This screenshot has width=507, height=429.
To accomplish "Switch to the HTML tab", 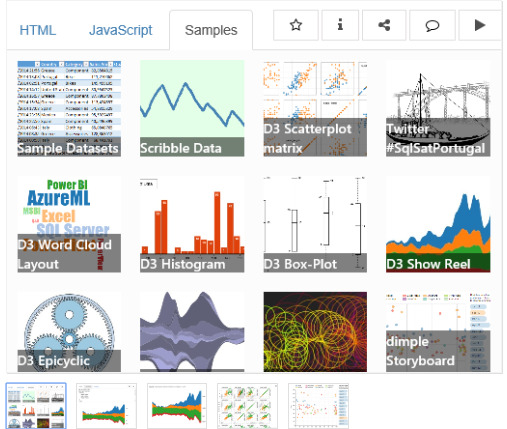I will pyautogui.click(x=38, y=30).
